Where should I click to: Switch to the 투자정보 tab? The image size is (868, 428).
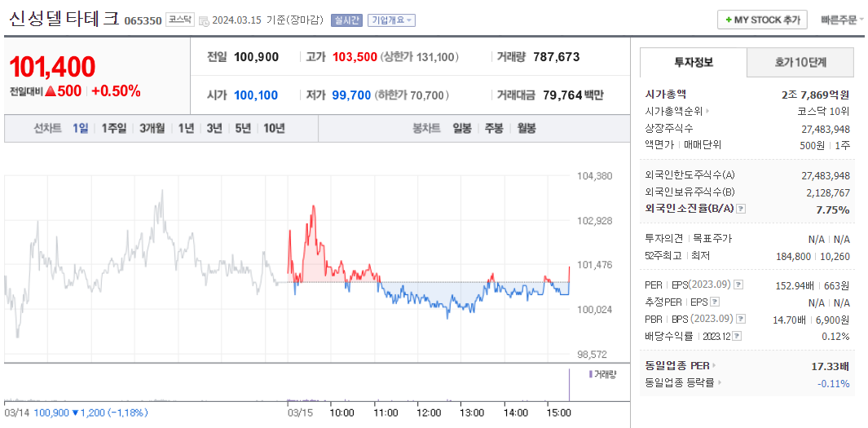[x=693, y=62]
